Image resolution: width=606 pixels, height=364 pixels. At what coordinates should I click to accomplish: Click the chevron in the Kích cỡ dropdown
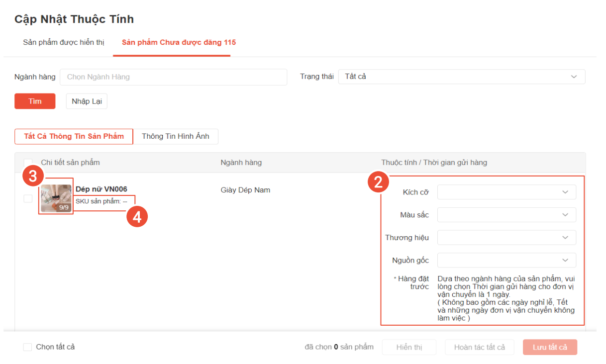pyautogui.click(x=565, y=192)
